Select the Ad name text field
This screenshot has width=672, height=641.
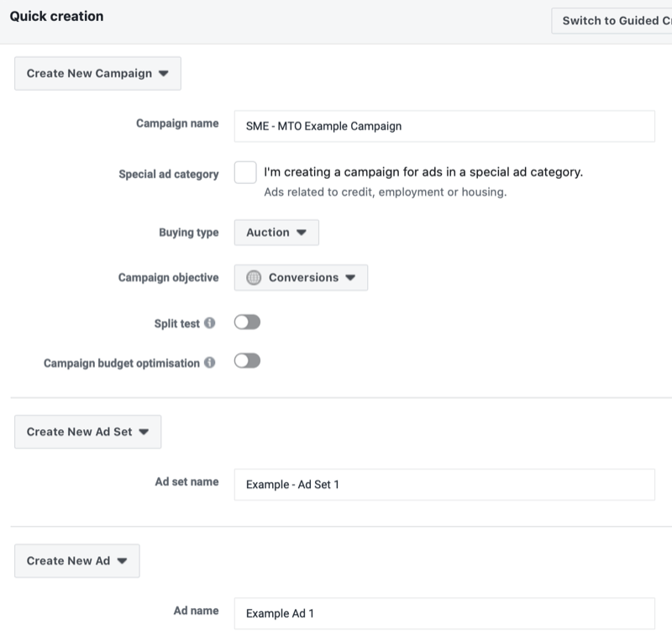[x=444, y=613]
